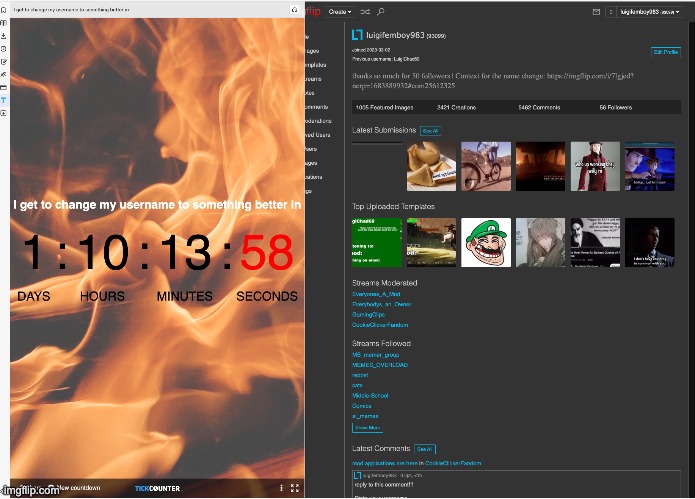The width and height of the screenshot is (695, 499).
Task: Open the dark suited man template thumbnail
Action: point(650,242)
